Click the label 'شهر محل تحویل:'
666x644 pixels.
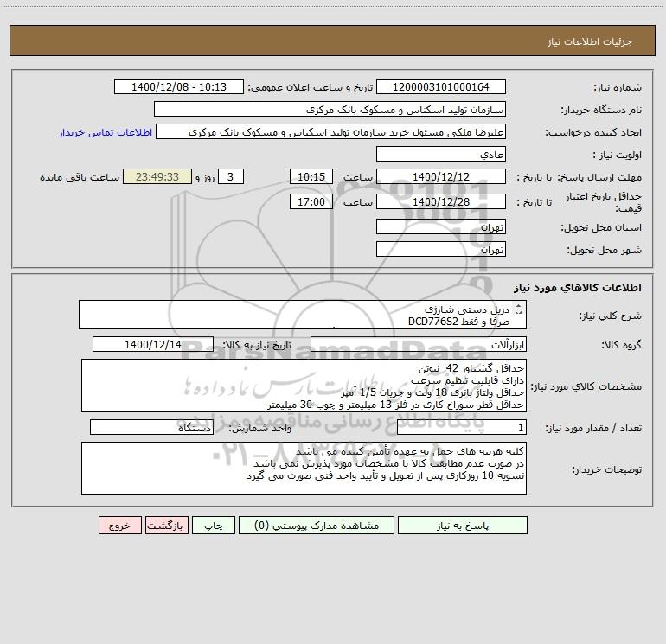[x=605, y=250]
